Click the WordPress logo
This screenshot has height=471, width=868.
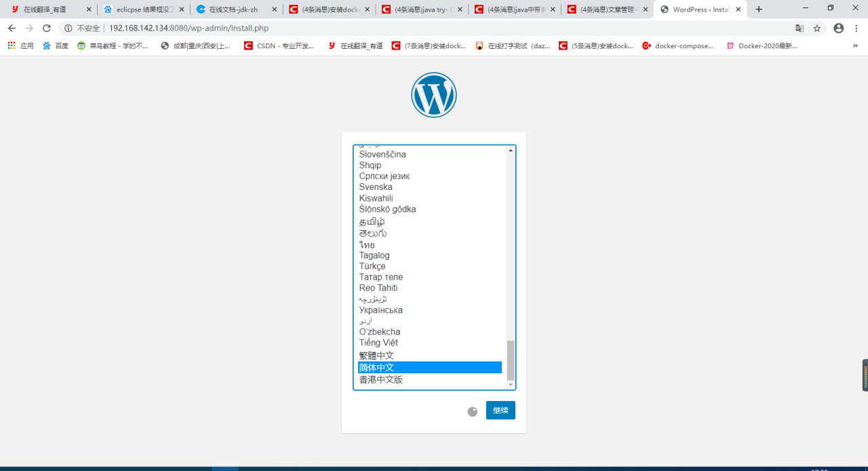[434, 95]
